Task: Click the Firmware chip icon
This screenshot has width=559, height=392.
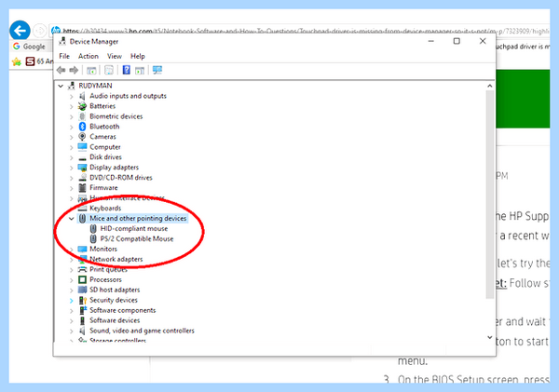Action: 82,187
